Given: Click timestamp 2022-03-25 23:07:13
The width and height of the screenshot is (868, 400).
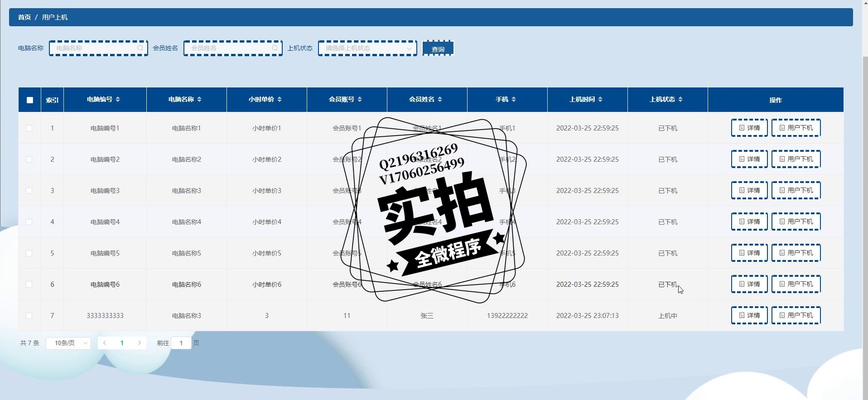Looking at the screenshot, I should (x=588, y=316).
